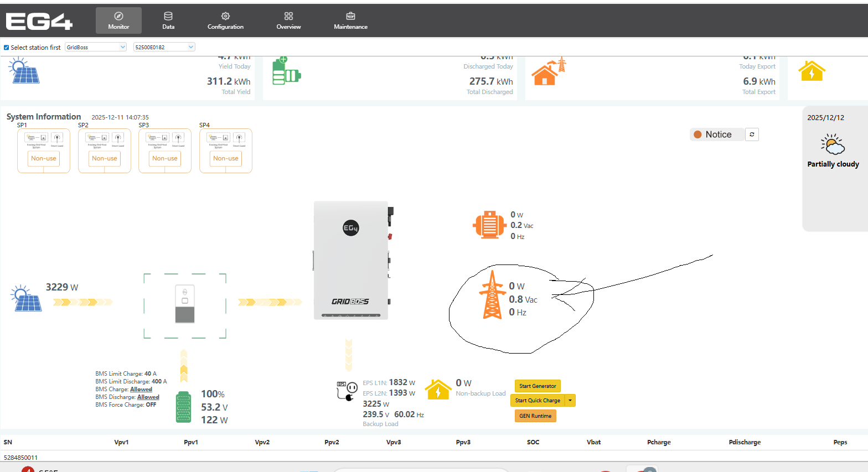Toggle the Select station first checkbox

pyautogui.click(x=7, y=48)
